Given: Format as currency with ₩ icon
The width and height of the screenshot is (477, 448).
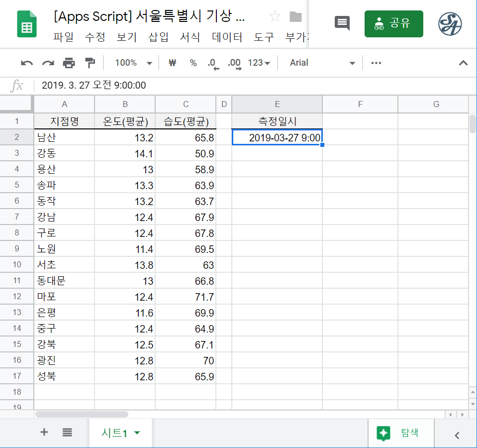Looking at the screenshot, I should [173, 63].
